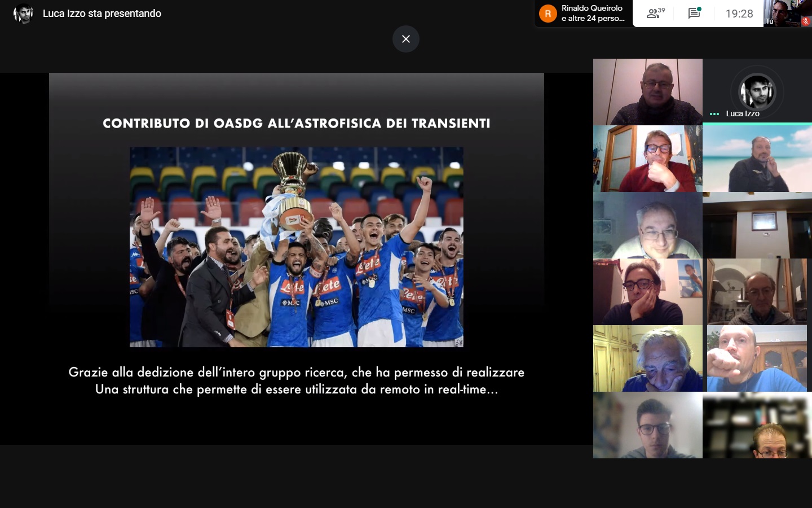This screenshot has width=812, height=508.
Task: Select the tile of white-haired man by yellow cabinets
Action: pos(648,358)
